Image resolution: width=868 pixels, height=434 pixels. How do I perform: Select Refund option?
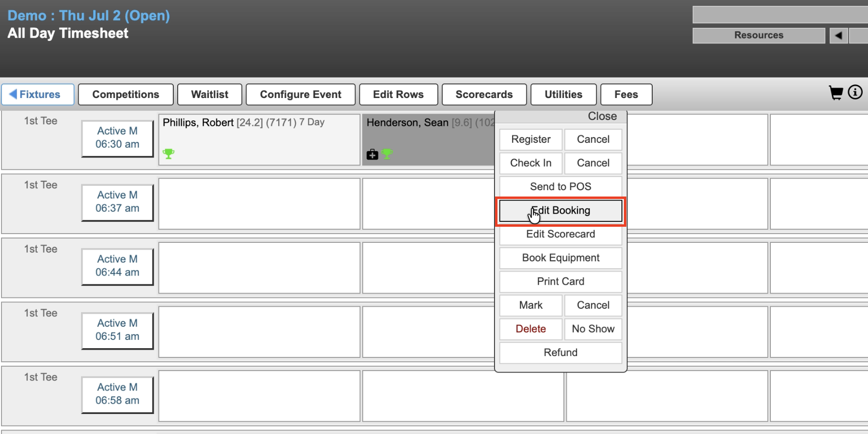(560, 353)
